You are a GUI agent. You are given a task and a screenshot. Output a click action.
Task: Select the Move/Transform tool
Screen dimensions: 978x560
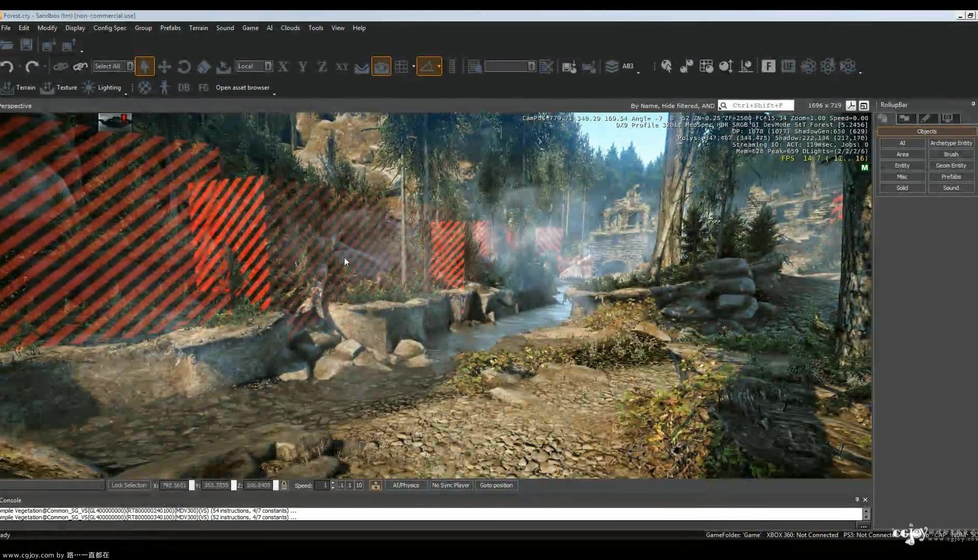164,66
